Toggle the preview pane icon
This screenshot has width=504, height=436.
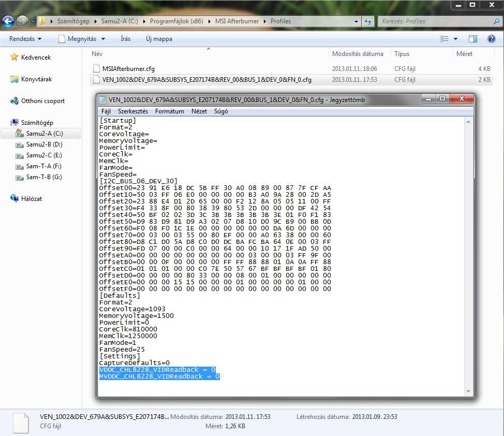click(473, 39)
